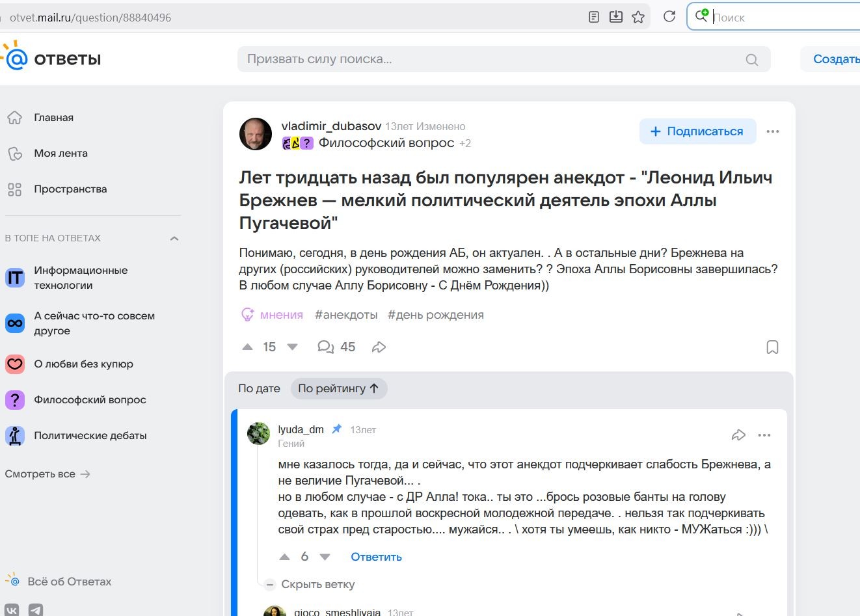Screen dimensions: 860x616
Task: Click the IT space icon
Action: (x=15, y=278)
